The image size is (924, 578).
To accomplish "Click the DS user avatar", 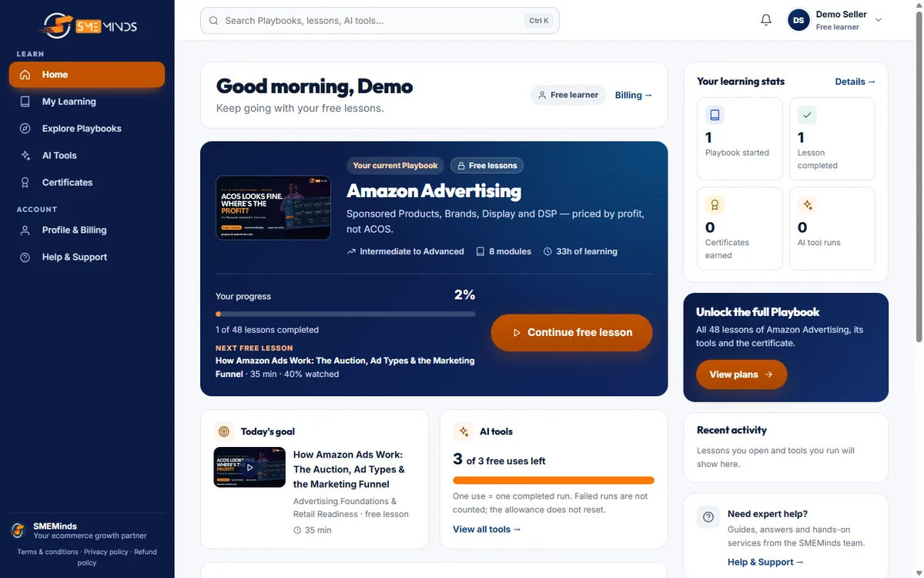I will (798, 20).
